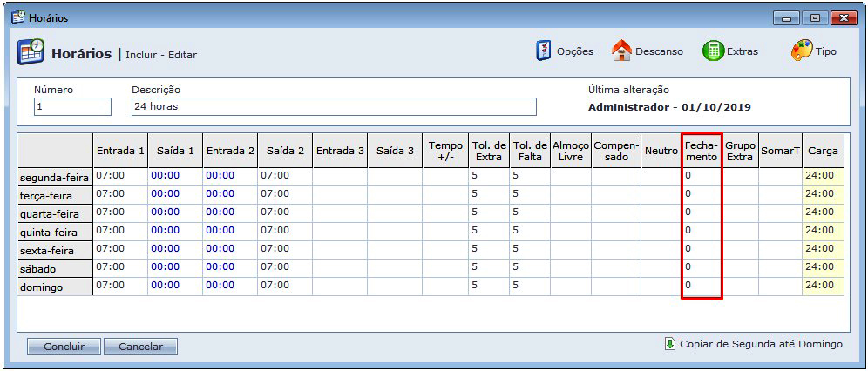Click terça-feira Almoço Livre cell
Screen dimensions: 868x371
570,194
